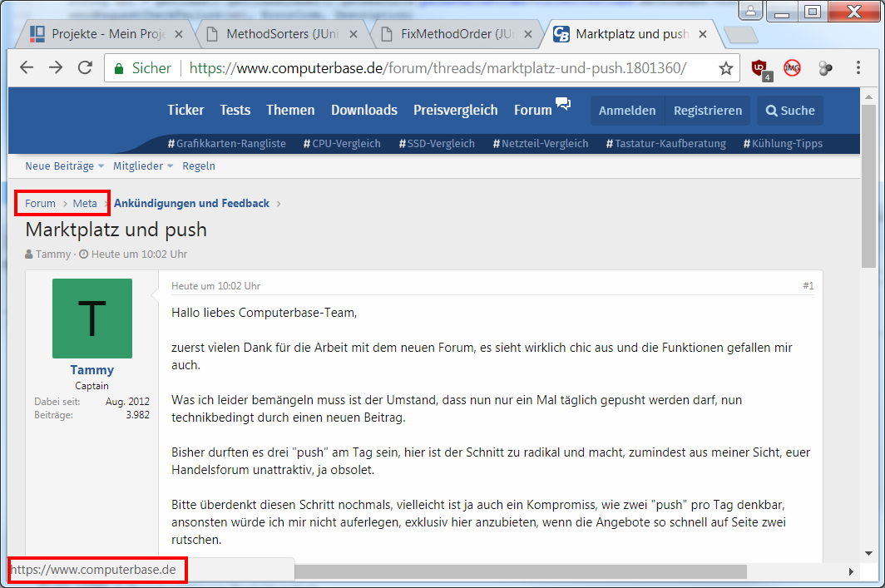Open the Ankündigungen und Feedback breadcrumb
This screenshot has height=588, width=885.
pyautogui.click(x=191, y=203)
